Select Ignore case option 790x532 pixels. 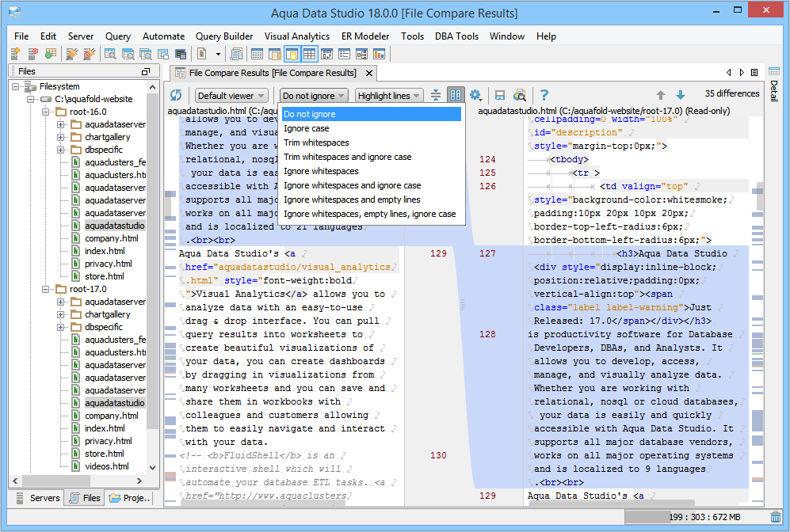pyautogui.click(x=372, y=128)
